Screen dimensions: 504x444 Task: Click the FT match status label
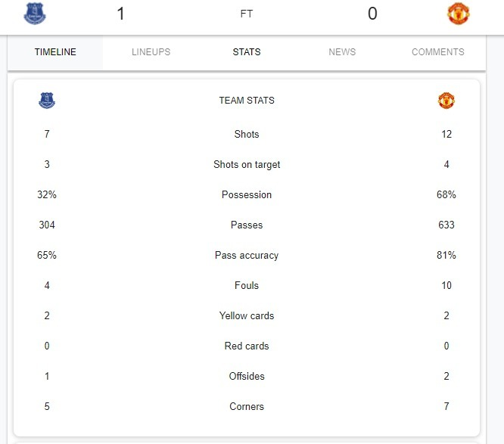pyautogui.click(x=247, y=14)
